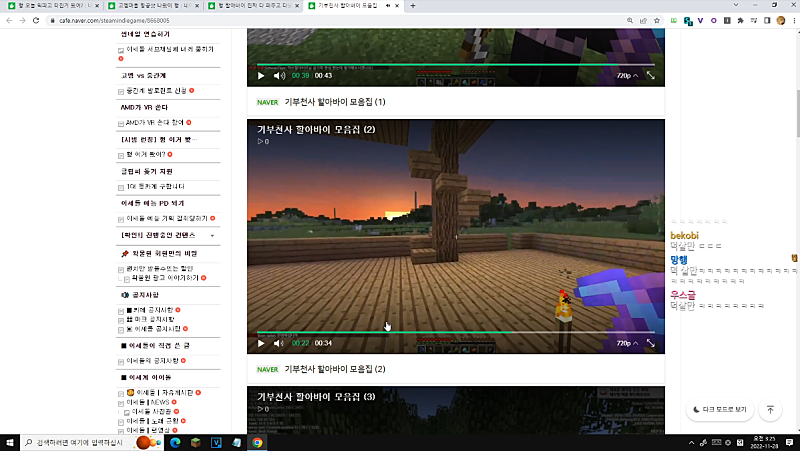Open Minecraft launcher icon in the taskbar

click(195, 443)
